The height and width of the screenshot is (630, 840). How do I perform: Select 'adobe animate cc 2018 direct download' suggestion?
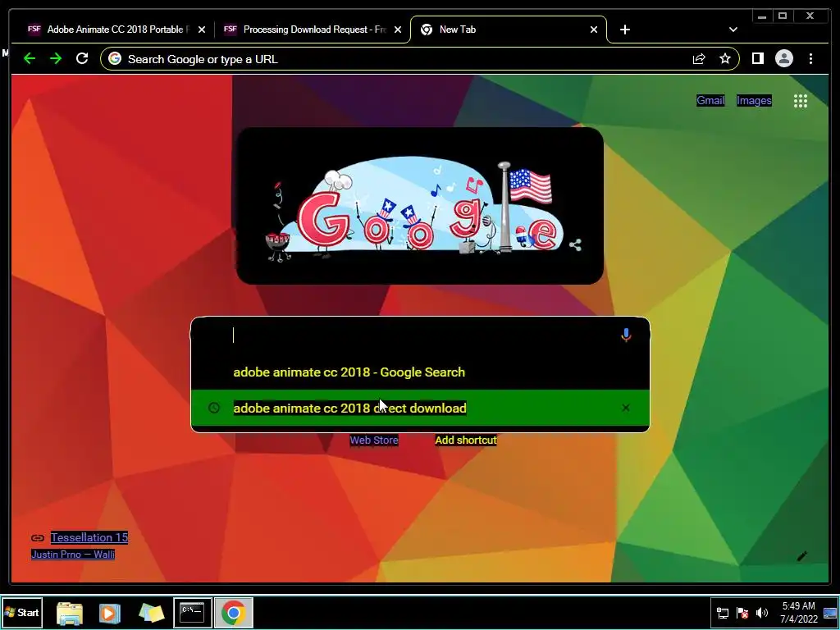tap(420, 409)
